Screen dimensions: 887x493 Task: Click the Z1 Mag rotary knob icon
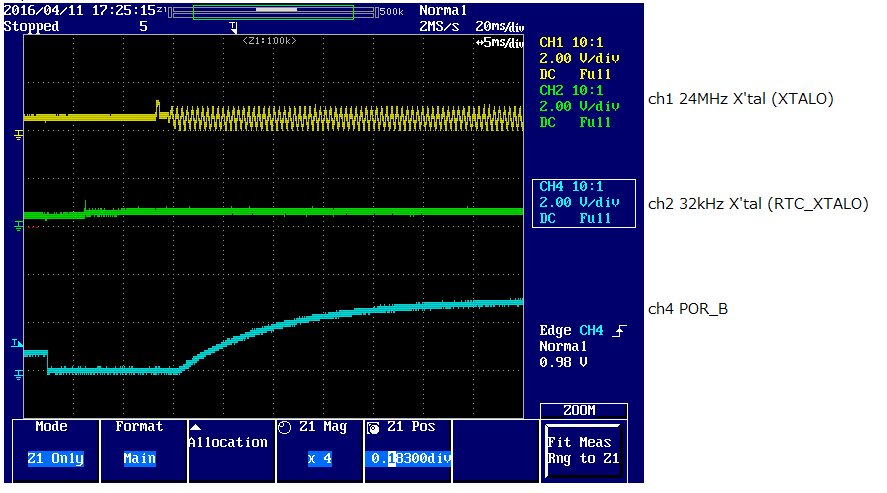[285, 428]
